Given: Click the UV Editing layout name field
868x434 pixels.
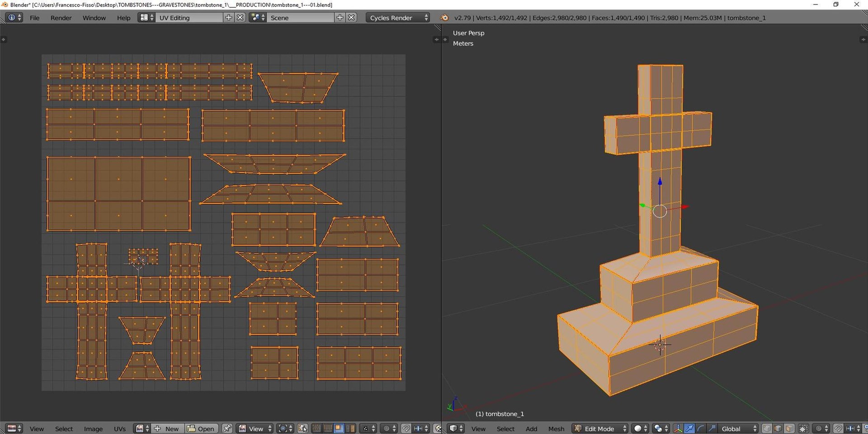Looking at the screenshot, I should click(x=189, y=18).
